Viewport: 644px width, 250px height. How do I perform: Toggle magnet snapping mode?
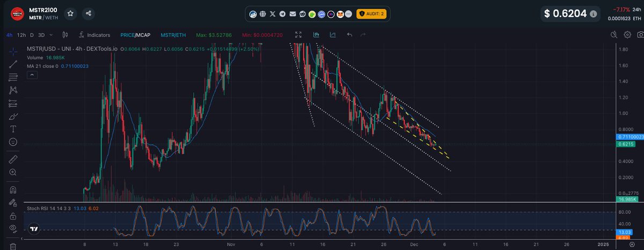coord(13,189)
